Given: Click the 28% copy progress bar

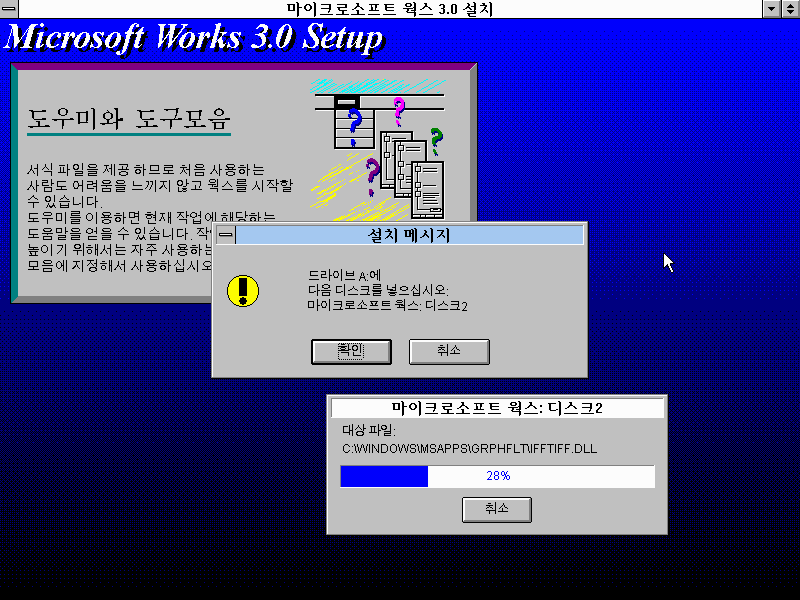Looking at the screenshot, I should [x=497, y=476].
